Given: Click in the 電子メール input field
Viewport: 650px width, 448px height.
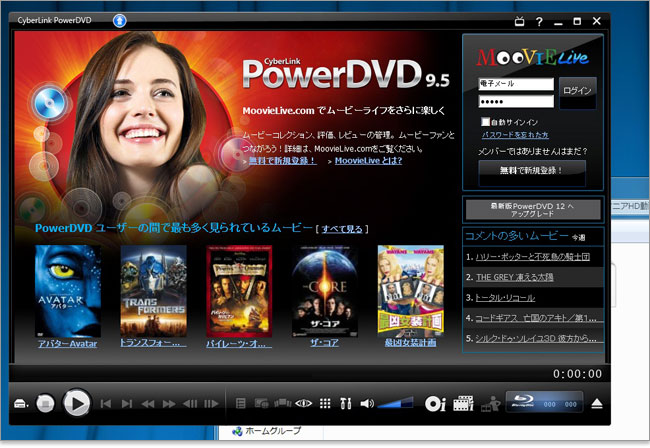Looking at the screenshot, I should 515,84.
